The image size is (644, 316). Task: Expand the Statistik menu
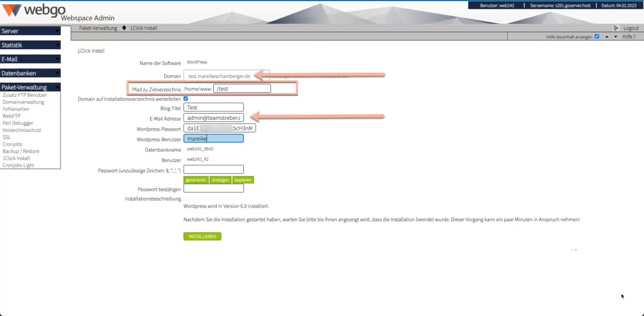point(30,45)
